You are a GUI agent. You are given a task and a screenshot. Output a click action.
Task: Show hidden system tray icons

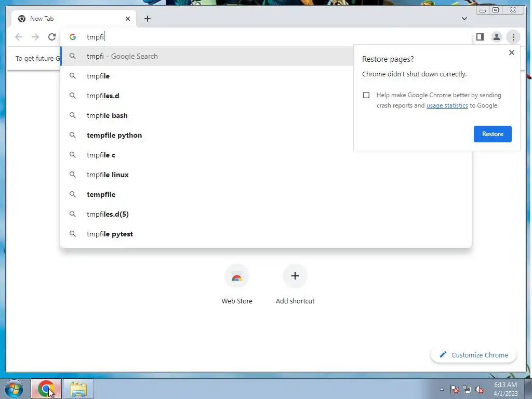click(x=442, y=389)
